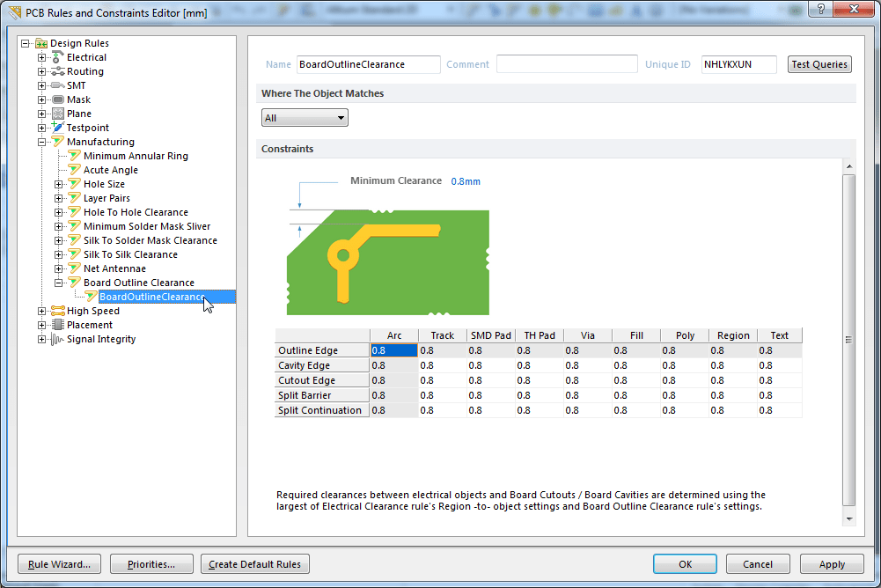Expand the High Speed tree node
The image size is (881, 588).
click(x=41, y=311)
